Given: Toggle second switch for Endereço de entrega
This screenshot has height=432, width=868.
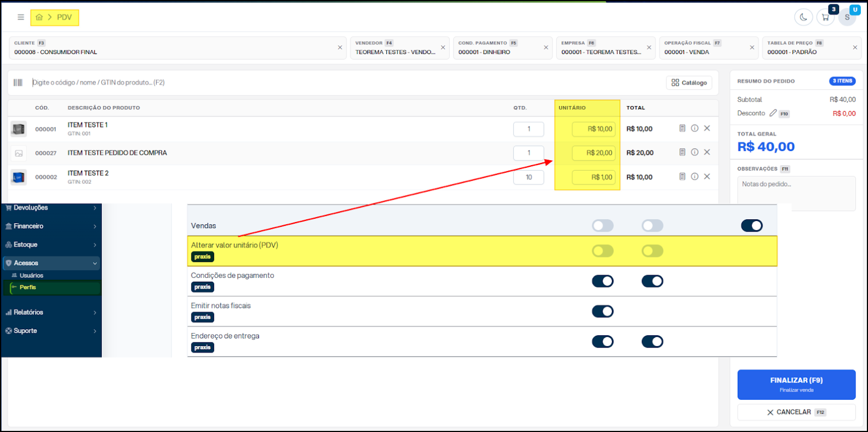Looking at the screenshot, I should pyautogui.click(x=652, y=342).
